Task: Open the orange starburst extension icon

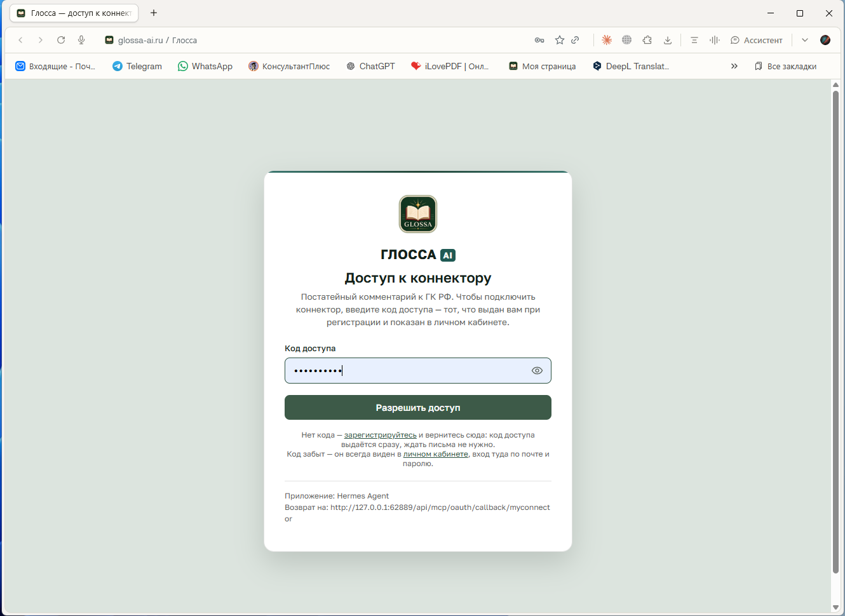Action: (x=607, y=40)
